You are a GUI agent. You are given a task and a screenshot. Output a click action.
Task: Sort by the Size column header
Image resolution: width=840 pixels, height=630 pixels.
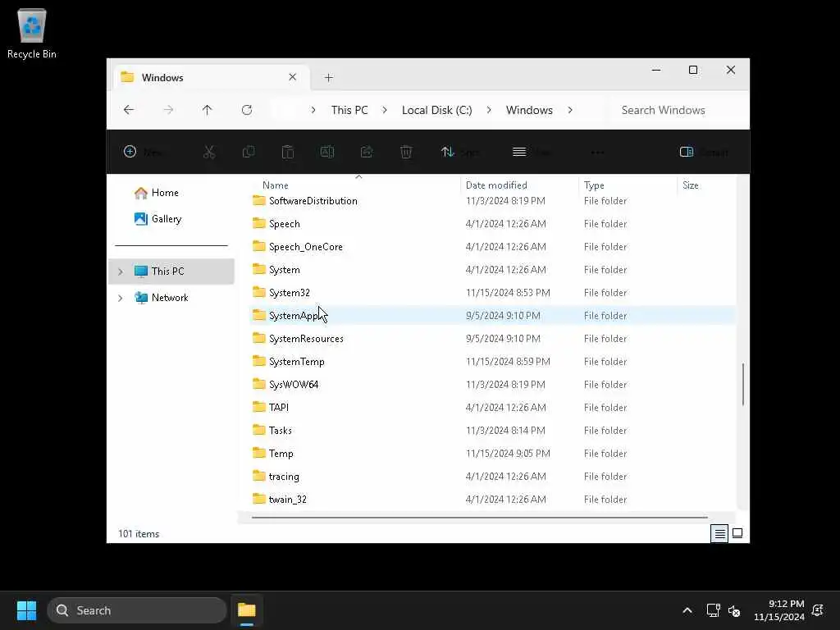[x=691, y=185]
